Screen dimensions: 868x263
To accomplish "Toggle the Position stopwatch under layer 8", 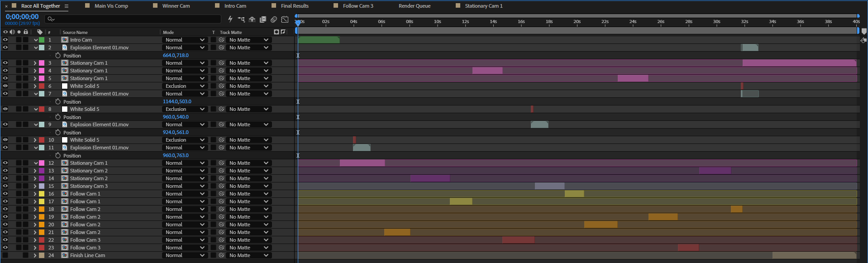I will click(58, 117).
